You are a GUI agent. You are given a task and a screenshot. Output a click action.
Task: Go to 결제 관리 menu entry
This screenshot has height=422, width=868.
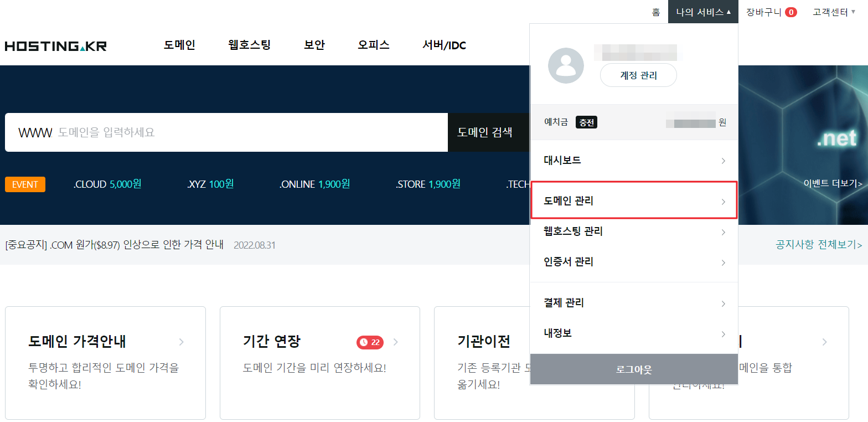coord(634,303)
